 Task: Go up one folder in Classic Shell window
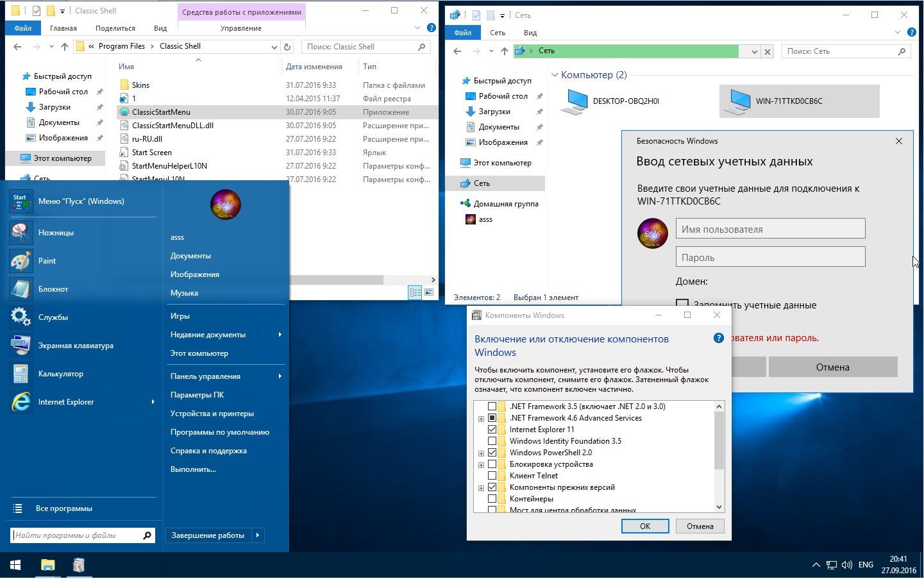(64, 47)
